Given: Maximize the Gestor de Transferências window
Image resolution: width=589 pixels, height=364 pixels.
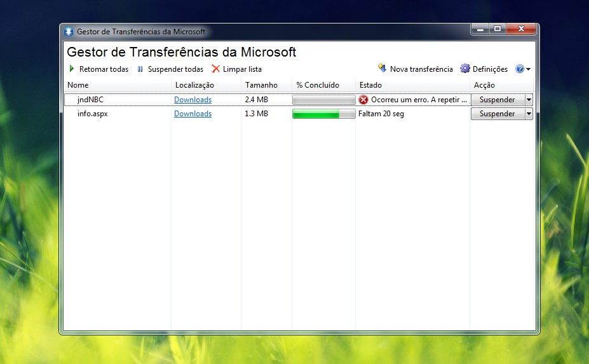Looking at the screenshot, I should tap(498, 29).
